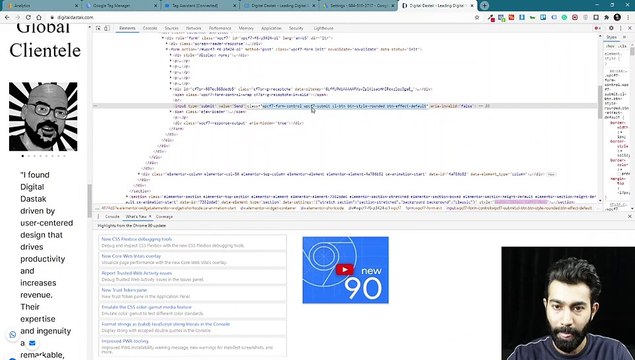Close the DevTools panel
Image resolution: width=635 pixels, height=360 pixels.
pos(630,28)
